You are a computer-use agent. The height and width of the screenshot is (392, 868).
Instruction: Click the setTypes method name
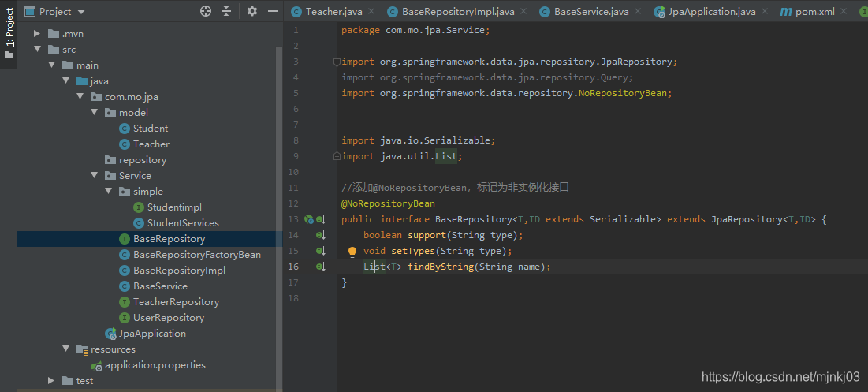(x=413, y=252)
